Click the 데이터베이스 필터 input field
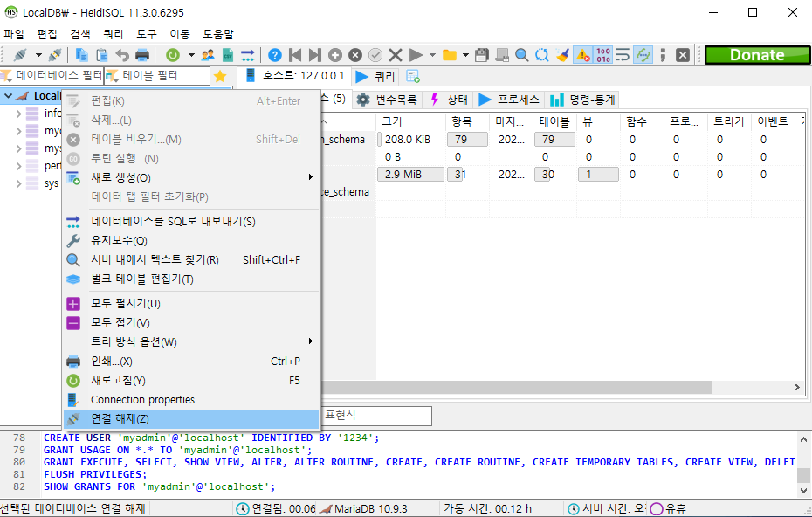This screenshot has width=812, height=517. pos(52,76)
